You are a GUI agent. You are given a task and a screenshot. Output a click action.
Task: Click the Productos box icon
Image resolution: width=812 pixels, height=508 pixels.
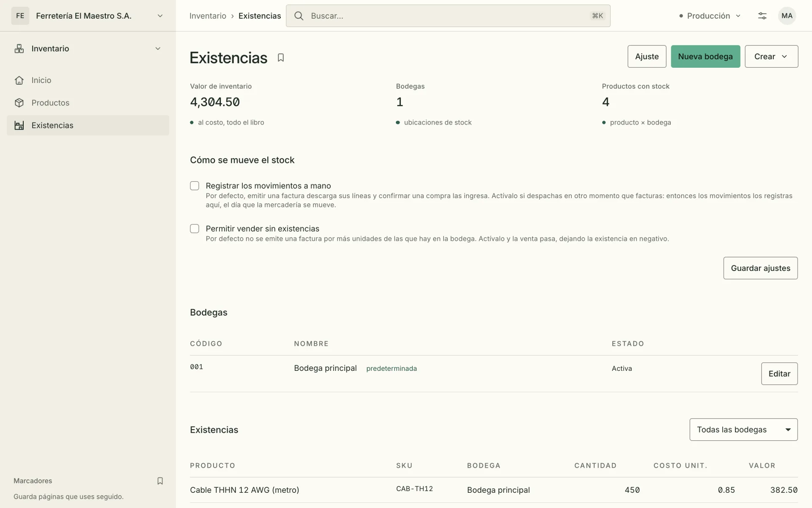[19, 103]
